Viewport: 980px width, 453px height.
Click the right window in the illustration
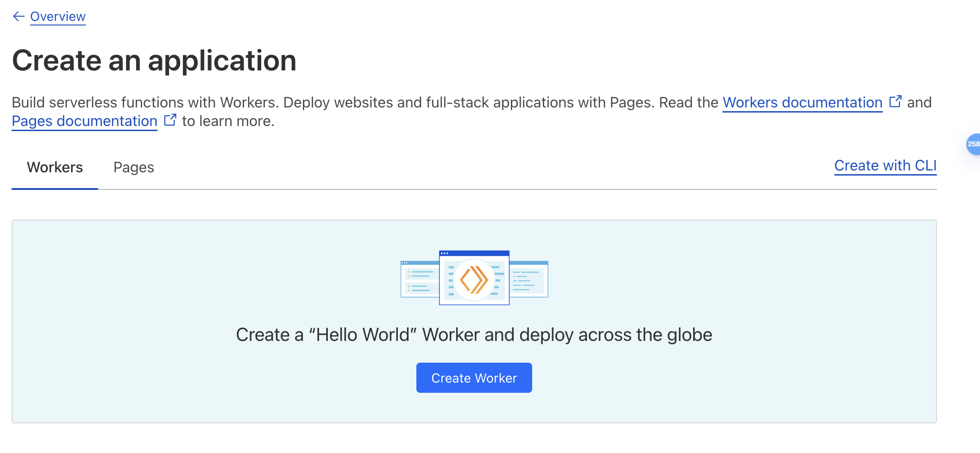pos(529,279)
